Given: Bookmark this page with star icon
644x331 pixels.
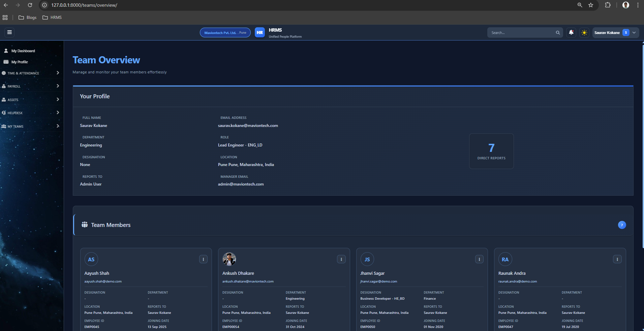Looking at the screenshot, I should [591, 5].
